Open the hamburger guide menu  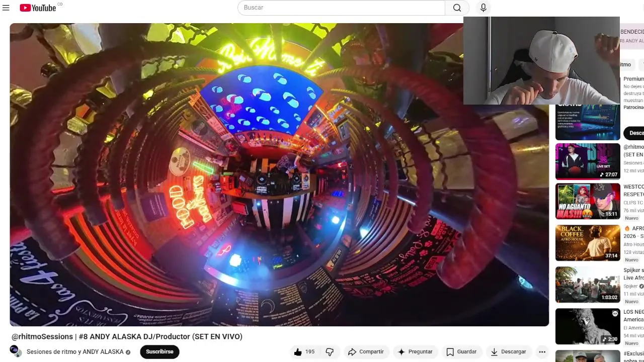tap(6, 8)
